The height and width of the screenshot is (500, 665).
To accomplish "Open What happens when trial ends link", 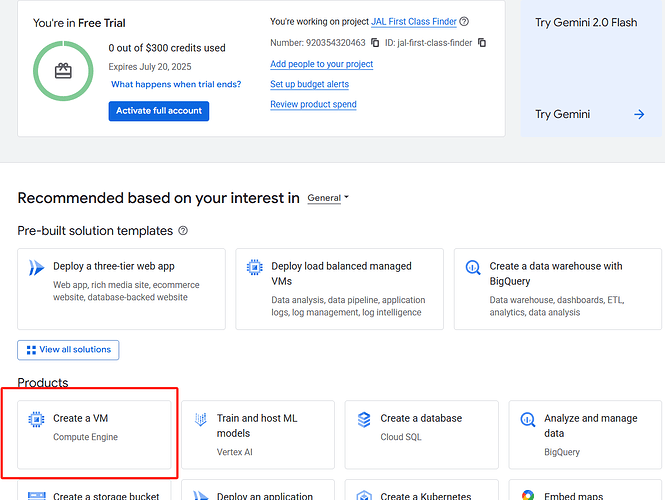I will (x=175, y=85).
